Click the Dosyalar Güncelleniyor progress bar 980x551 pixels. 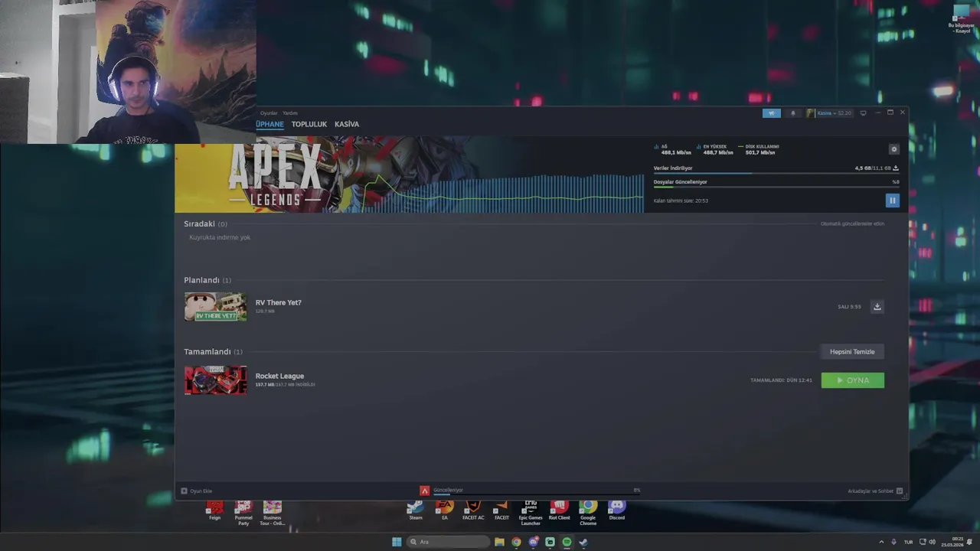click(x=776, y=187)
